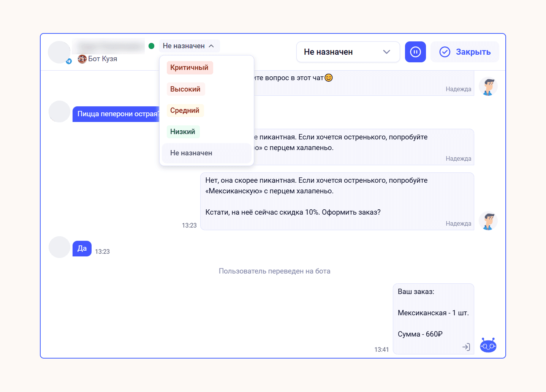
Task: Open the operator assignment dropdown Не назначен
Action: point(348,52)
